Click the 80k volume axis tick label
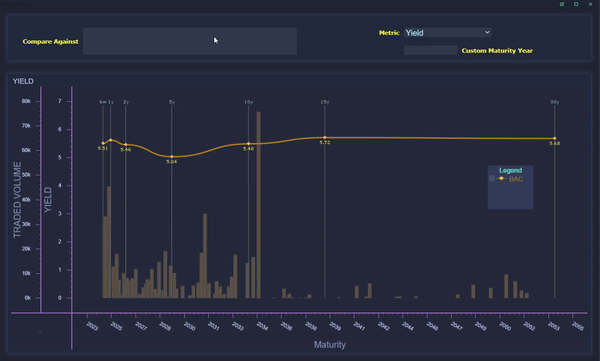This screenshot has height=361, width=600. (x=26, y=101)
